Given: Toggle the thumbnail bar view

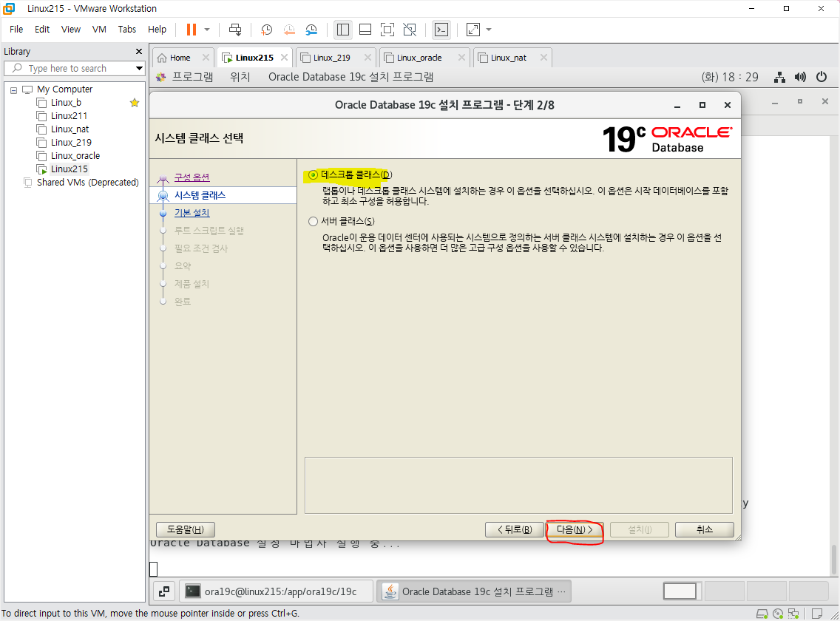Looking at the screenshot, I should [365, 30].
